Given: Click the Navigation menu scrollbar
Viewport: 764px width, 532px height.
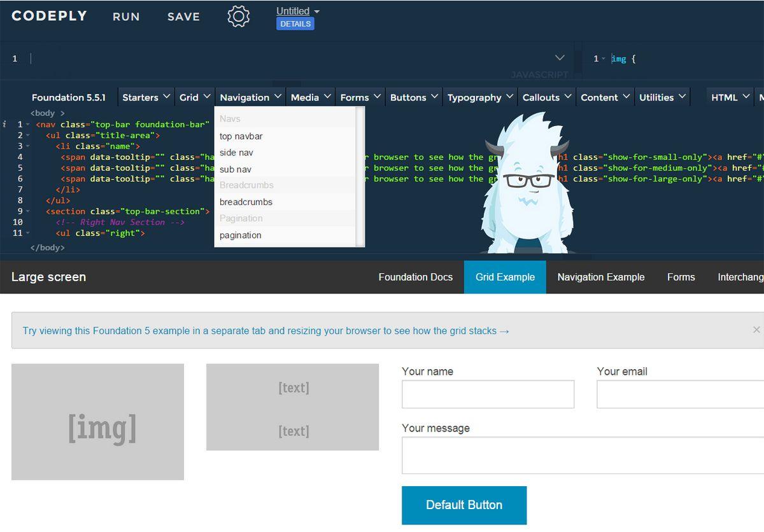Looking at the screenshot, I should click(360, 176).
